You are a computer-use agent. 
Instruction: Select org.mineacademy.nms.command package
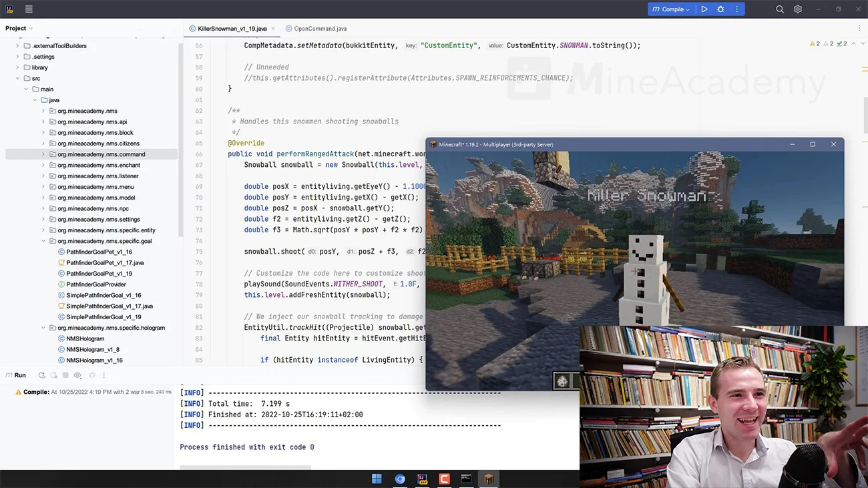(x=91, y=154)
